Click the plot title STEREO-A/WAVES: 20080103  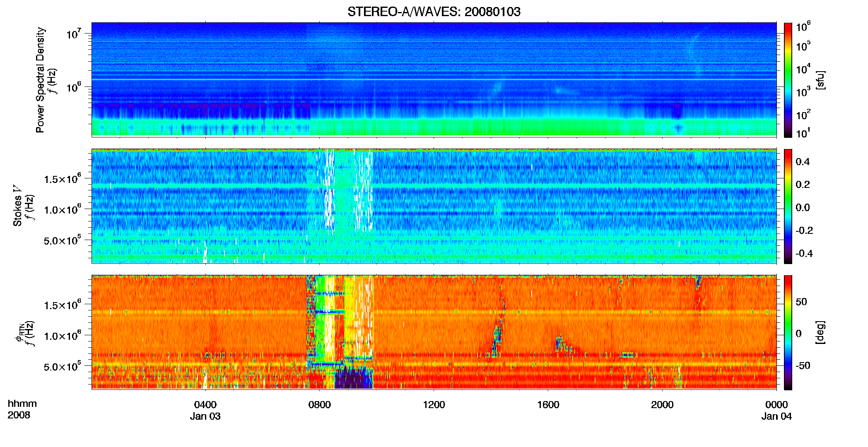434,12
